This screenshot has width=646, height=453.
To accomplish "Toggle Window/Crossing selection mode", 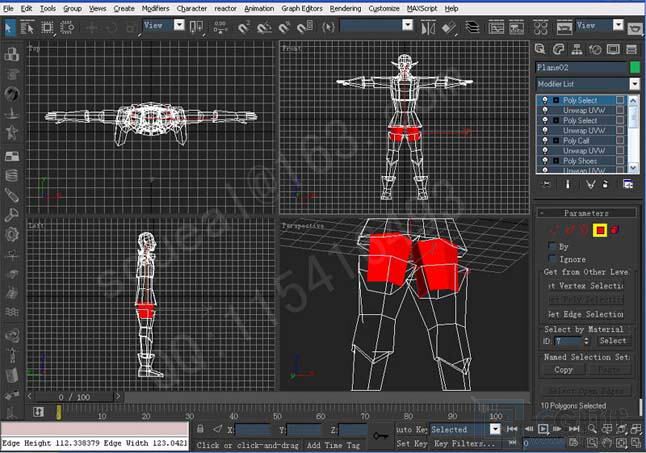I will tap(67, 28).
